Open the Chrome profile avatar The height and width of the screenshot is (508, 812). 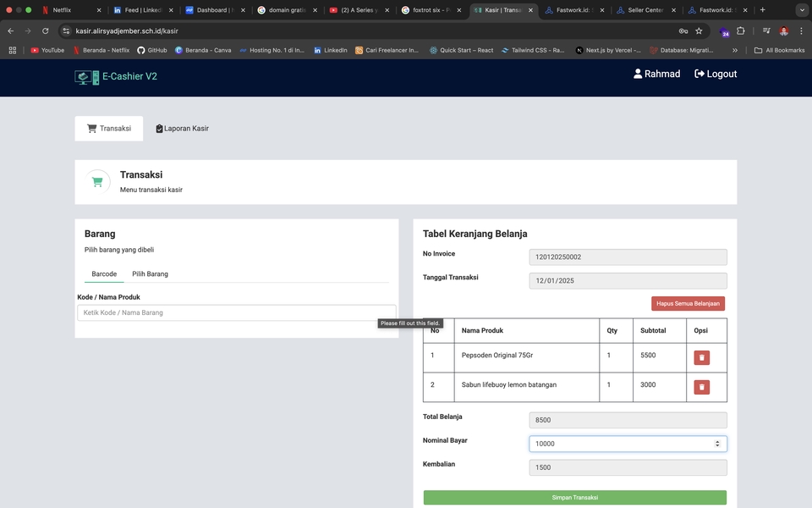pyautogui.click(x=784, y=31)
